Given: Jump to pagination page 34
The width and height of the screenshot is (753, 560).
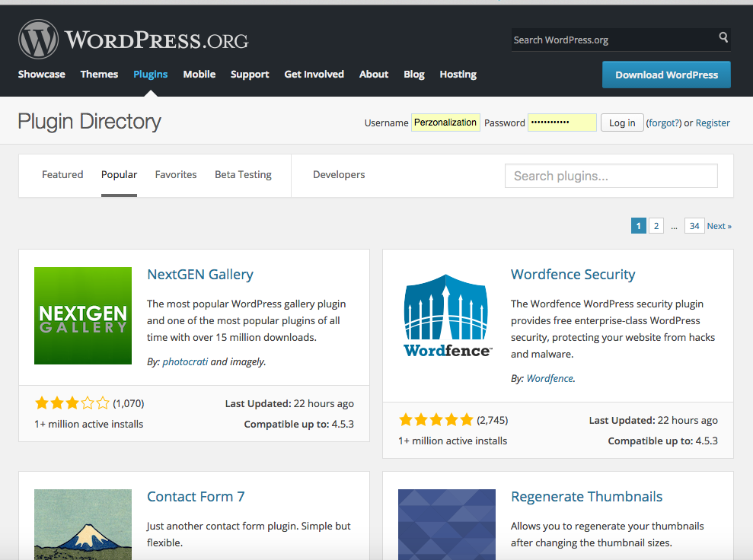Looking at the screenshot, I should coord(694,226).
